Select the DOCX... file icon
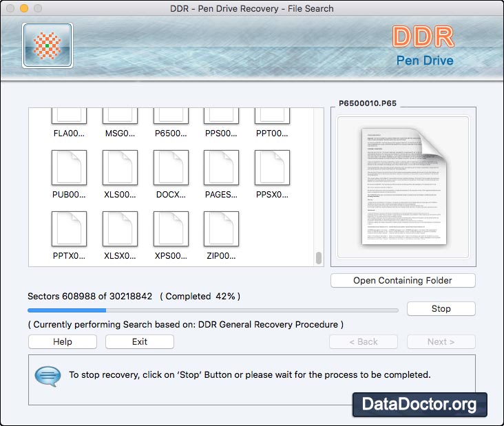Screen dimensions: 504x426 (171, 167)
